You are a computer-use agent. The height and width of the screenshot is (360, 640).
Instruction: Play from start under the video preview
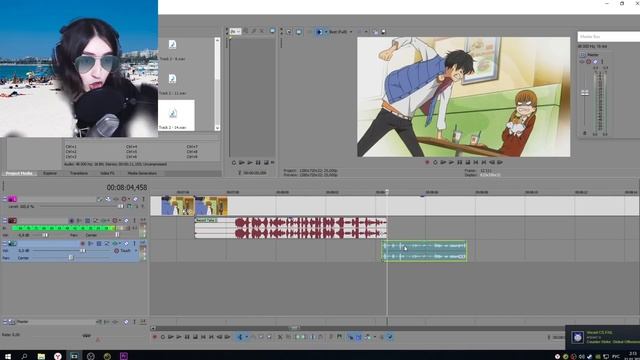tap(443, 162)
